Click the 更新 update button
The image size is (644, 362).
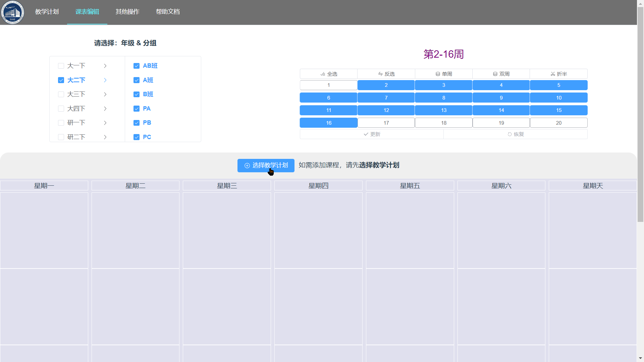click(x=372, y=134)
